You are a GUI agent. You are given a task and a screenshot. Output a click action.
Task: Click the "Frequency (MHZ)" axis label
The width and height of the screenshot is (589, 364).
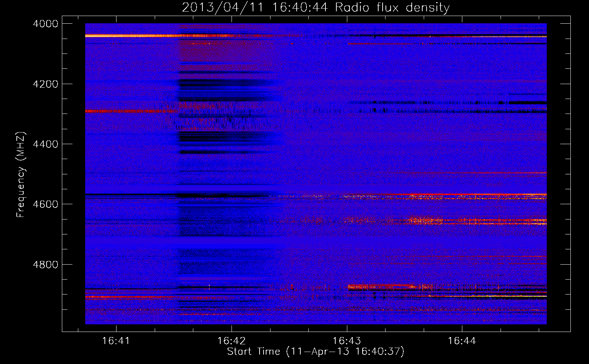click(21, 175)
